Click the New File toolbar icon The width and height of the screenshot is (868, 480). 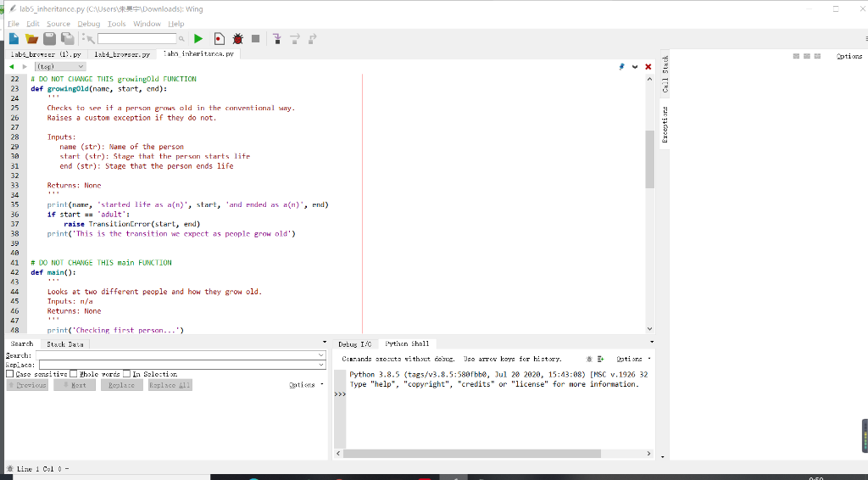tap(13, 38)
